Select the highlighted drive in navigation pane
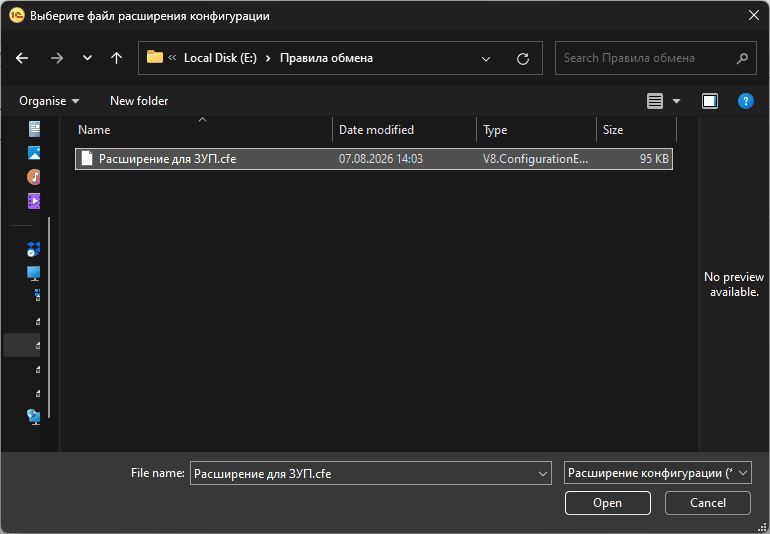 22,345
